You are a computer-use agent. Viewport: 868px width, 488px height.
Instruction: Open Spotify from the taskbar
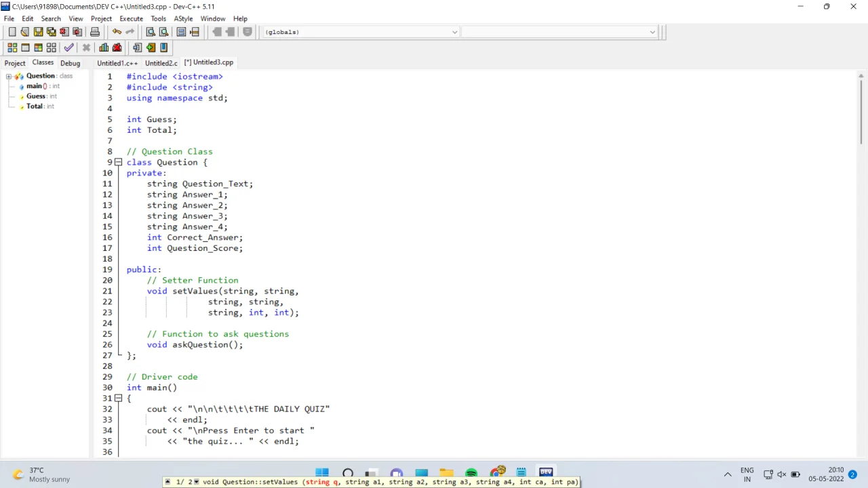pos(471,474)
